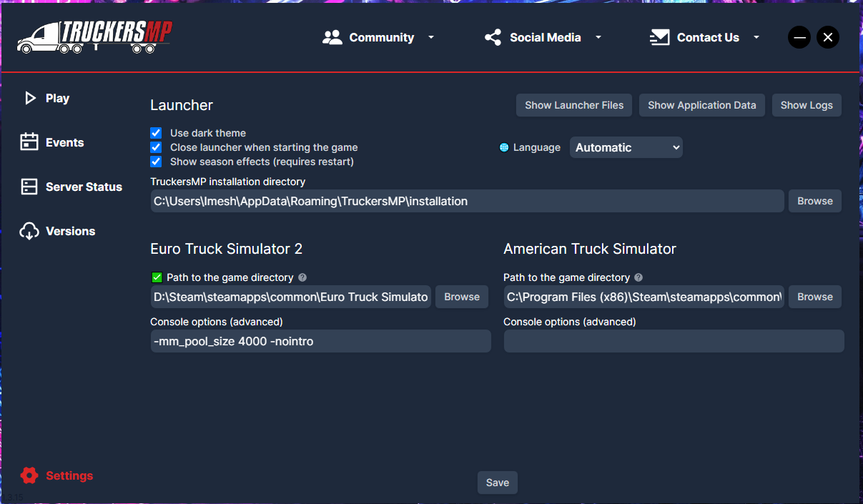Uncheck Show season effects option

[x=156, y=162]
